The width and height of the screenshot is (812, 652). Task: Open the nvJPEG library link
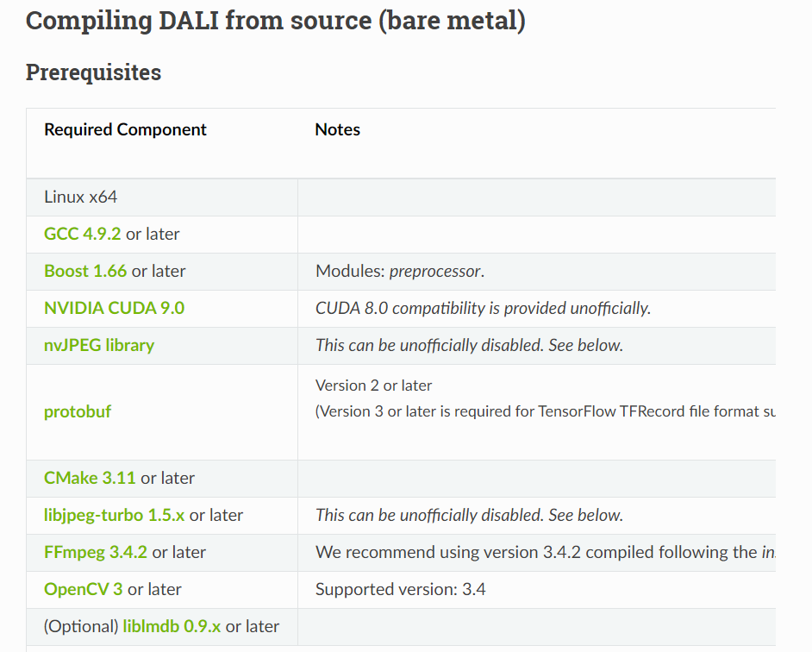[x=99, y=345]
